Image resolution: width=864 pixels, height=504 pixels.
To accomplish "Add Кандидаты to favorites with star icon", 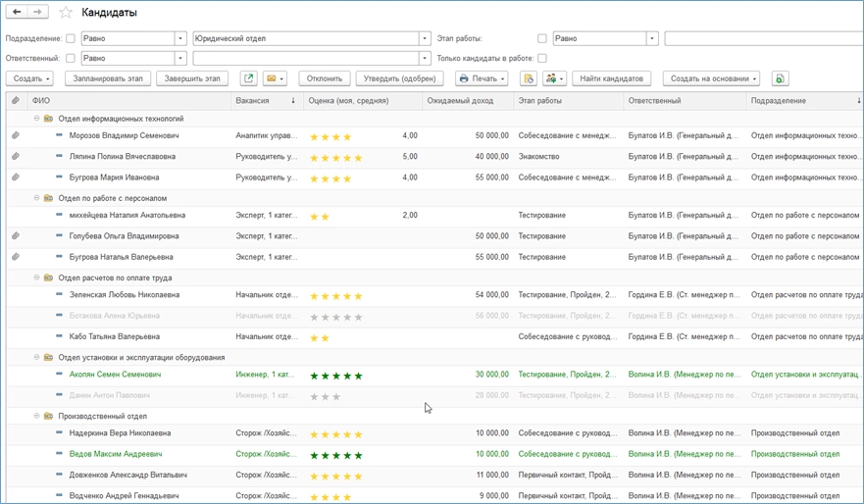I will tap(66, 13).
